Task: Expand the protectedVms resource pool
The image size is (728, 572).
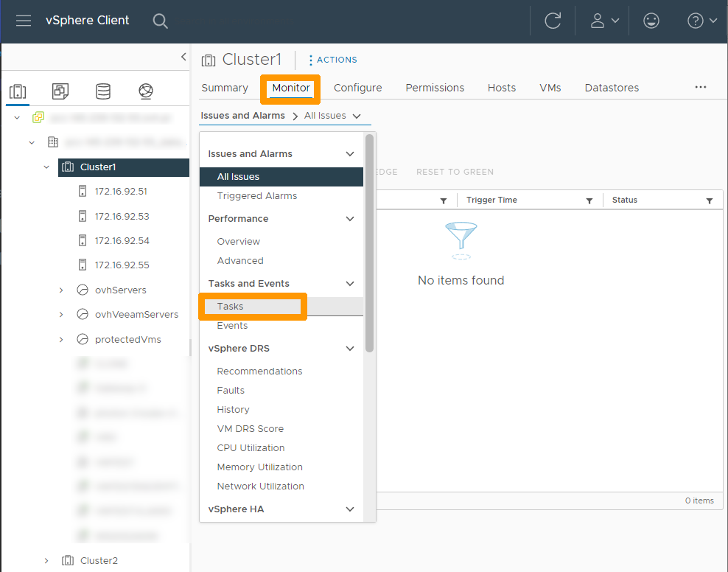Action: [61, 339]
